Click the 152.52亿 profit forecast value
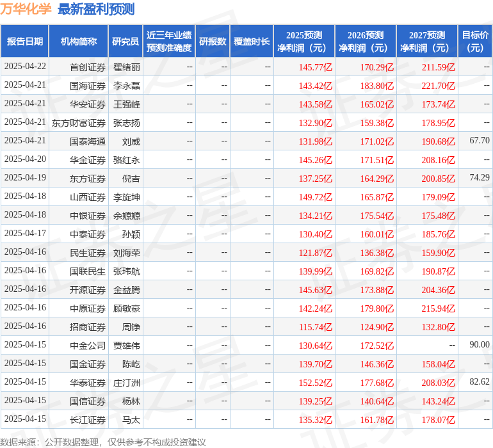 tap(316, 383)
